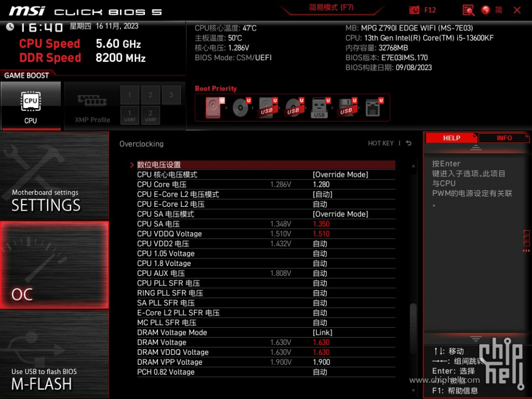Edit the CPU Core 电压 value 1.280
This screenshot has width=532, height=399.
tap(321, 185)
